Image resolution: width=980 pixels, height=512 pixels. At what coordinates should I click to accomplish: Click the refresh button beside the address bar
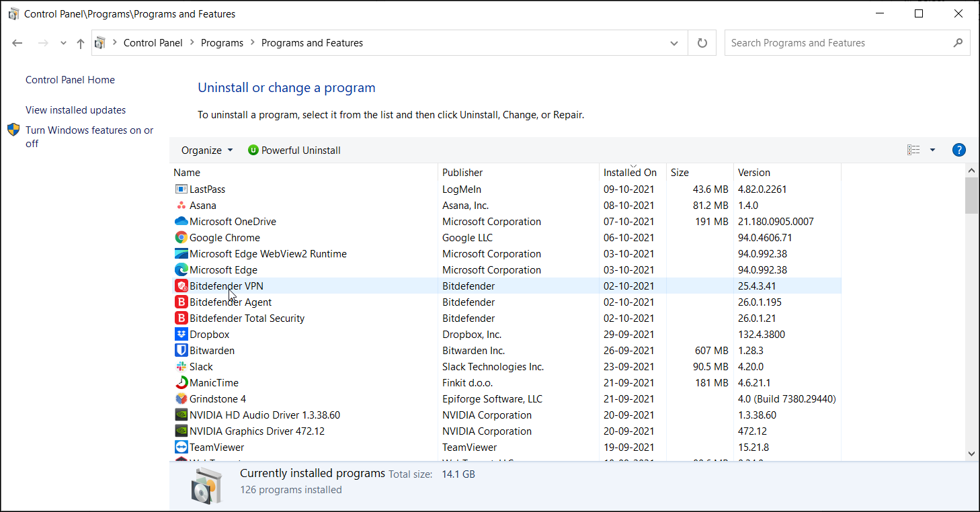(702, 43)
